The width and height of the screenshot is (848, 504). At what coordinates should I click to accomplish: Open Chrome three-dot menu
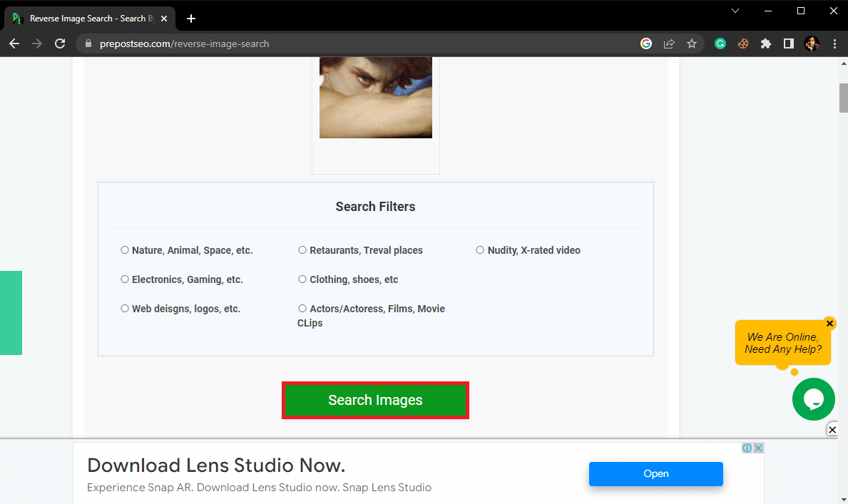pos(834,43)
